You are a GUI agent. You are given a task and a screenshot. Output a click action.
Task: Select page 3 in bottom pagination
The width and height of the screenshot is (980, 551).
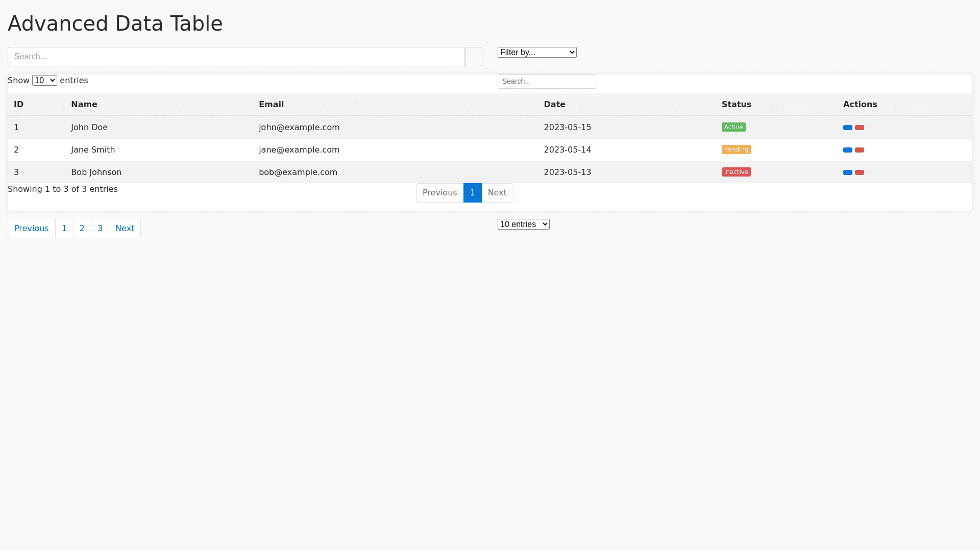click(x=100, y=229)
